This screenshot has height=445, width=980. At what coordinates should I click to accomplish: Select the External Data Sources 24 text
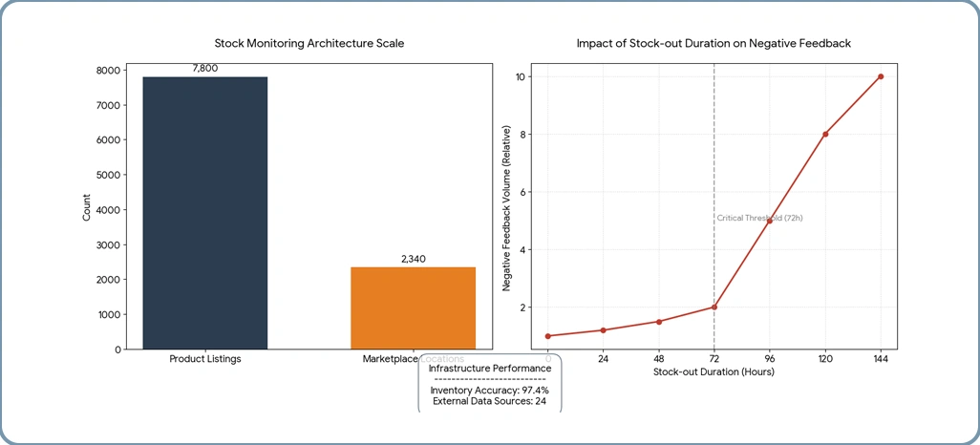pos(489,401)
